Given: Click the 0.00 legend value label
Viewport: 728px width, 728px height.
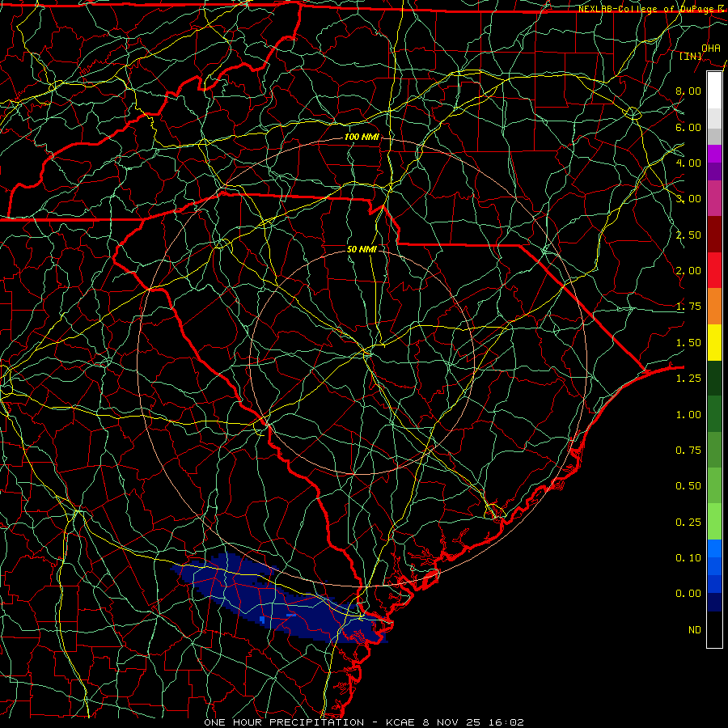Looking at the screenshot, I should pos(688,594).
